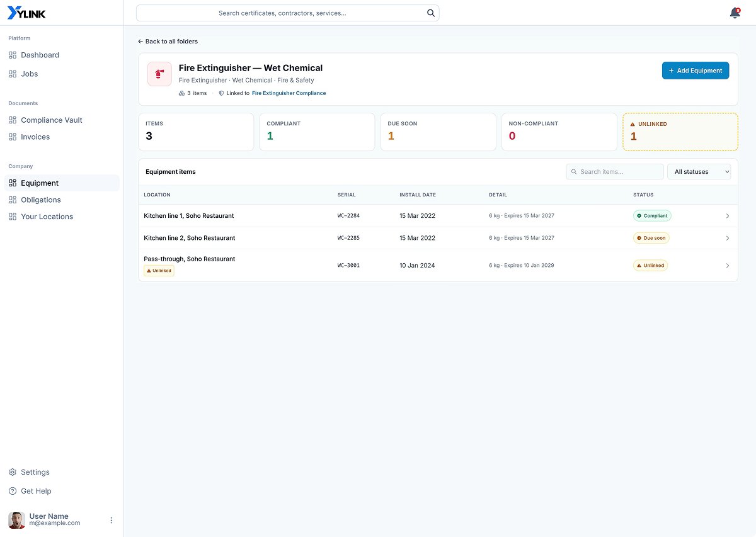The width and height of the screenshot is (756, 537).
Task: Expand the Kitchen line 1 row chevron
Action: coord(728,216)
